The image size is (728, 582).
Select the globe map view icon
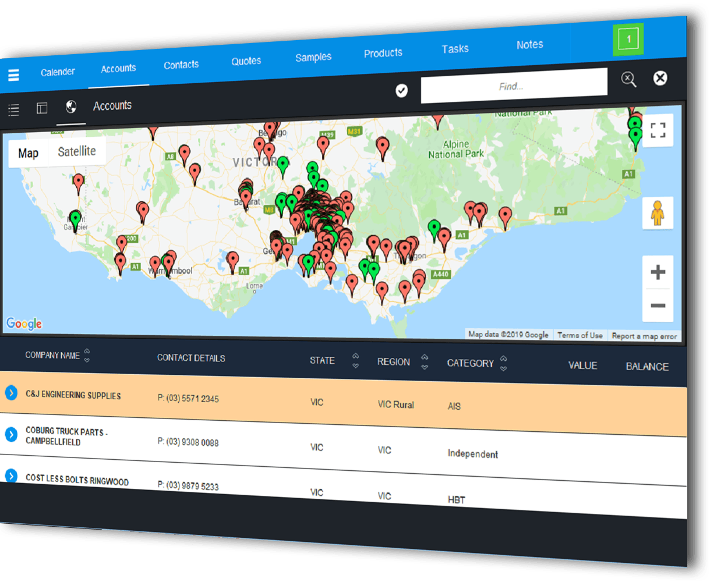[x=71, y=107]
